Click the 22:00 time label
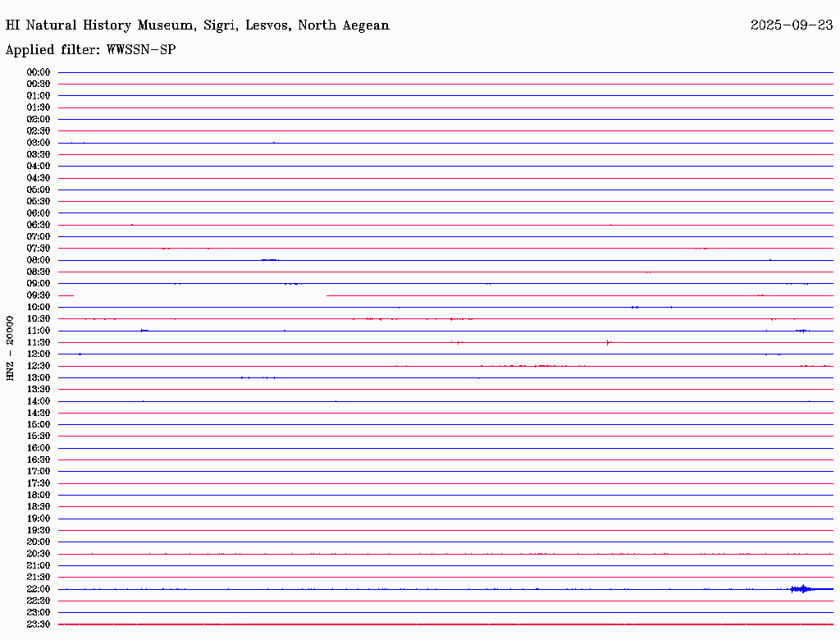Viewport: 840px width, 640px height. tap(39, 589)
